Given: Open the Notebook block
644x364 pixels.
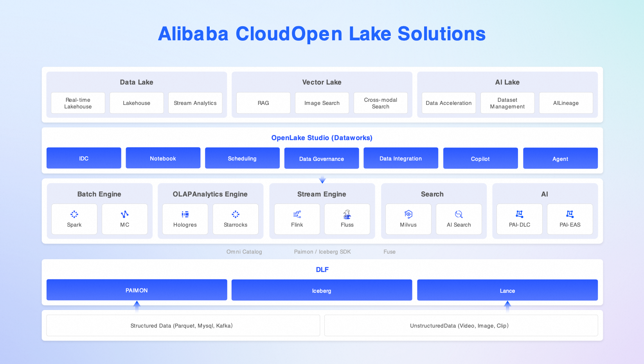Looking at the screenshot, I should 163,158.
